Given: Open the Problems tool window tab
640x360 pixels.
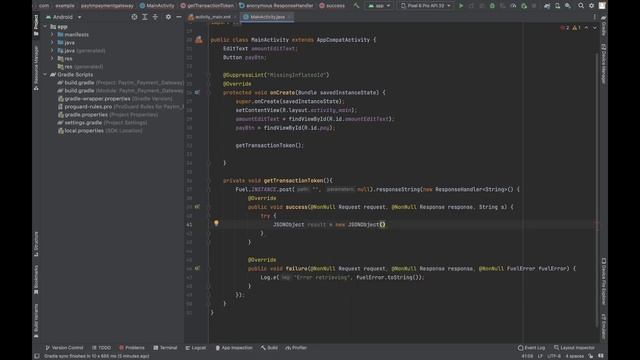Looking at the screenshot, I should (132, 348).
